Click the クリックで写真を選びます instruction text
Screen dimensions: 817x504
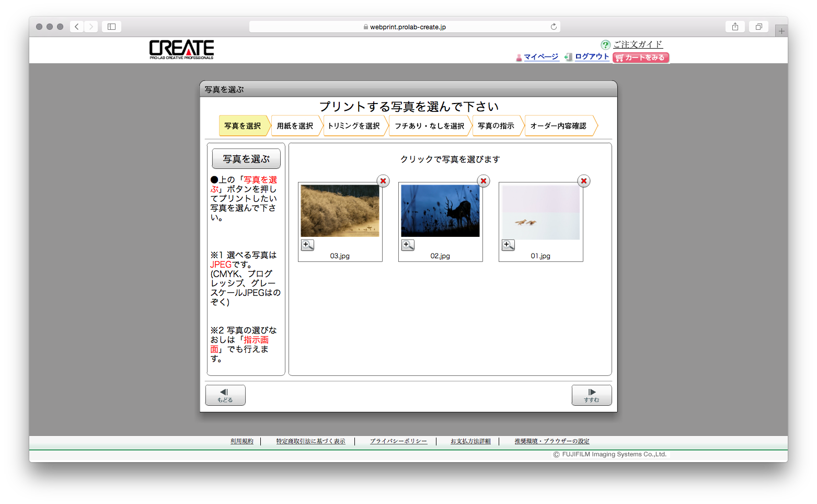450,159
